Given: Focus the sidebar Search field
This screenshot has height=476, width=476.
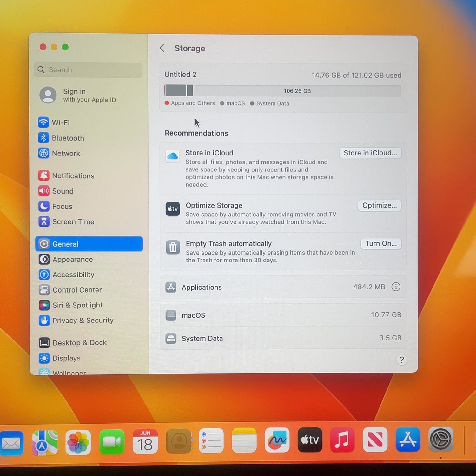Looking at the screenshot, I should 88,70.
